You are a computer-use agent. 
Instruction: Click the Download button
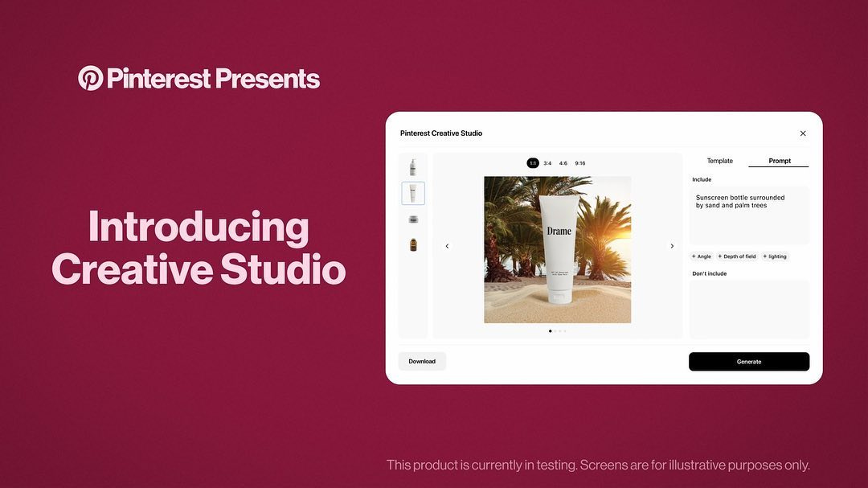422,361
